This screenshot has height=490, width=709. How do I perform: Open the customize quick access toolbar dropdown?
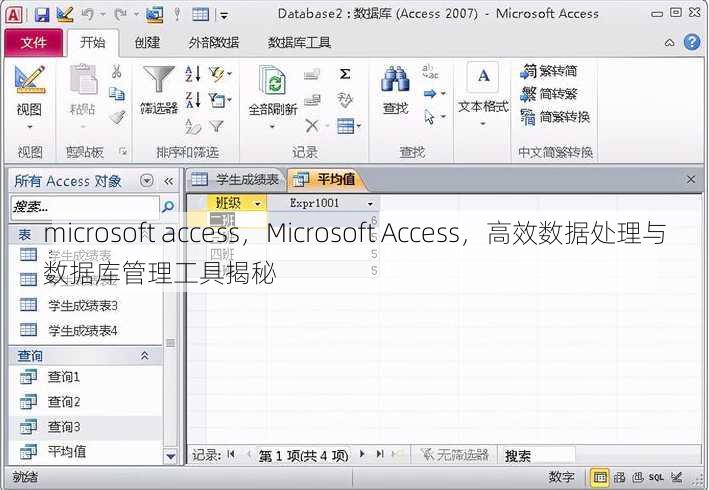pyautogui.click(x=224, y=16)
